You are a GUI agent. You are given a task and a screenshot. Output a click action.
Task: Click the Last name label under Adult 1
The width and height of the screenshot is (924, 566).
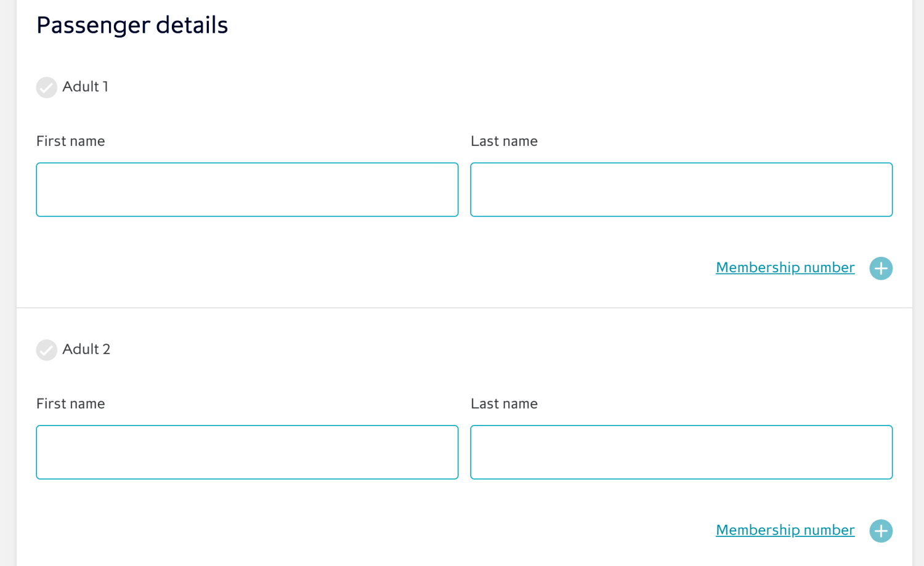pyautogui.click(x=504, y=141)
